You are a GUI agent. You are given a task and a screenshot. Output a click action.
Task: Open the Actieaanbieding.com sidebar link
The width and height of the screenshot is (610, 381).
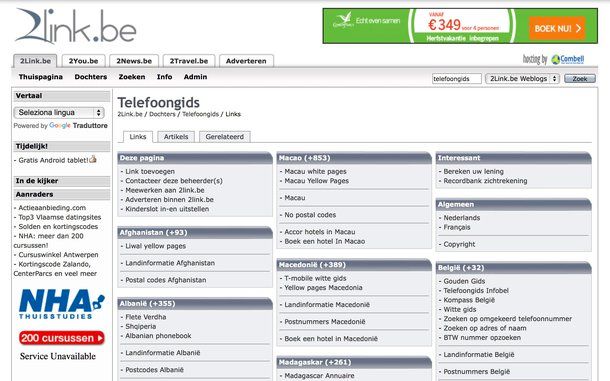coord(52,208)
